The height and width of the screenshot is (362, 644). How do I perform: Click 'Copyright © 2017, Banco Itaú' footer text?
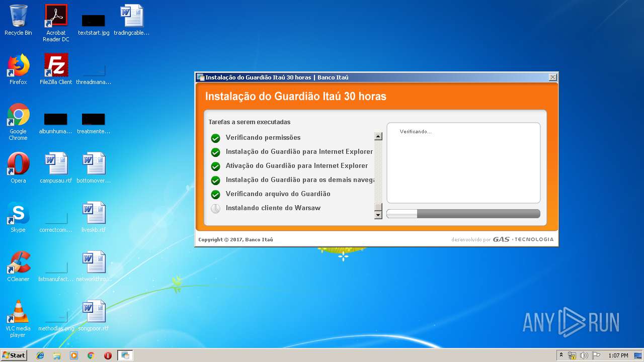coord(235,239)
